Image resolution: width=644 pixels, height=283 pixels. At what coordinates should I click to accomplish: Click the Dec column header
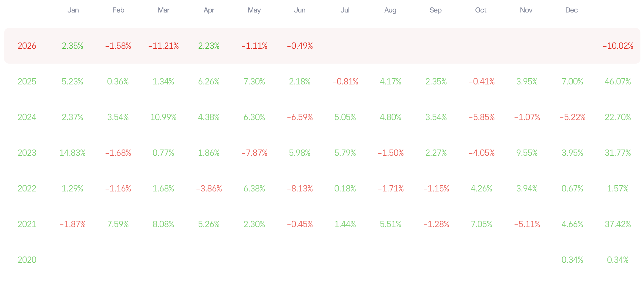[571, 10]
